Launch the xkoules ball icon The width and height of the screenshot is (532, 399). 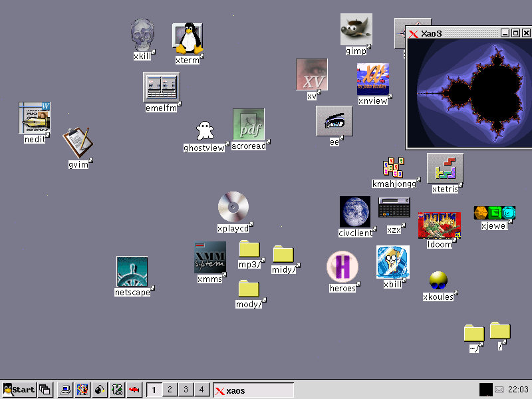pyautogui.click(x=438, y=280)
